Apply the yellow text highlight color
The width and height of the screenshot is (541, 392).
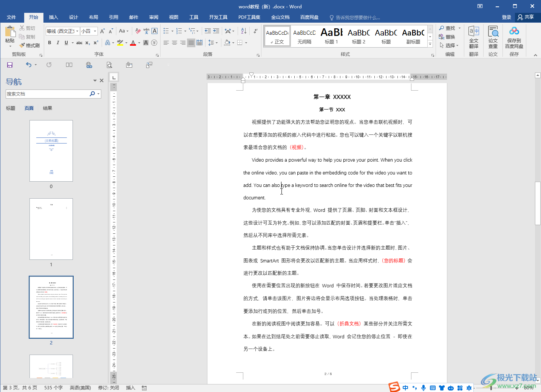click(x=120, y=43)
